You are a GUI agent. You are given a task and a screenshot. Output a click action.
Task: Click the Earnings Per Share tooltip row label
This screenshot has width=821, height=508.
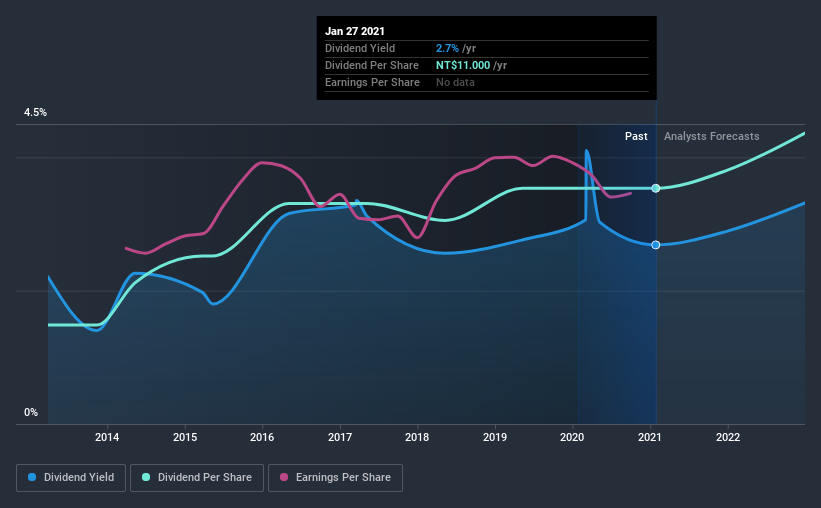pyautogui.click(x=372, y=82)
